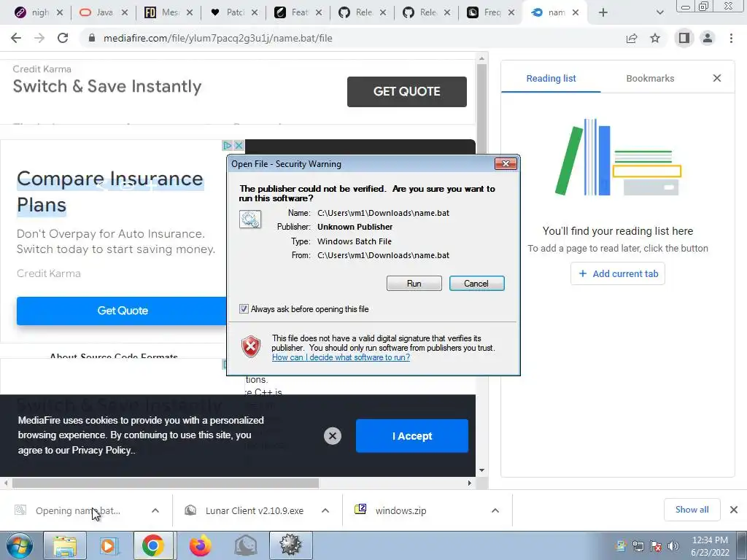
Task: Click Chrome icon in taskbar
Action: [x=152, y=545]
